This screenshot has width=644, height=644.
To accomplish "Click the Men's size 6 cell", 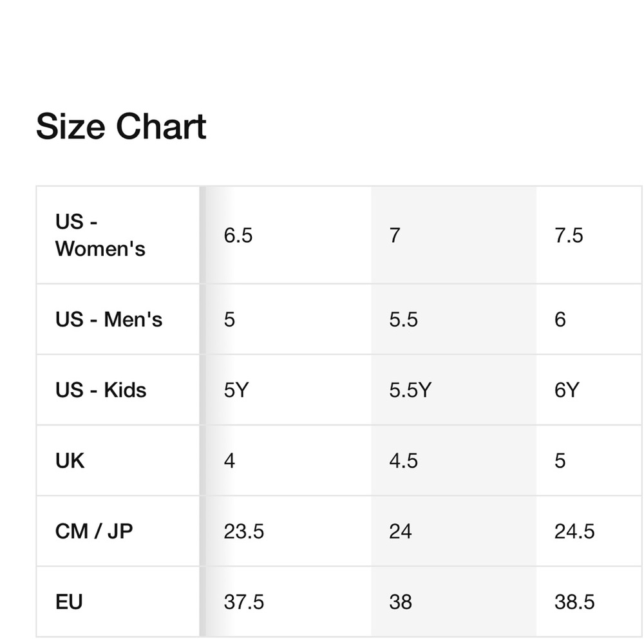I will (x=590, y=319).
